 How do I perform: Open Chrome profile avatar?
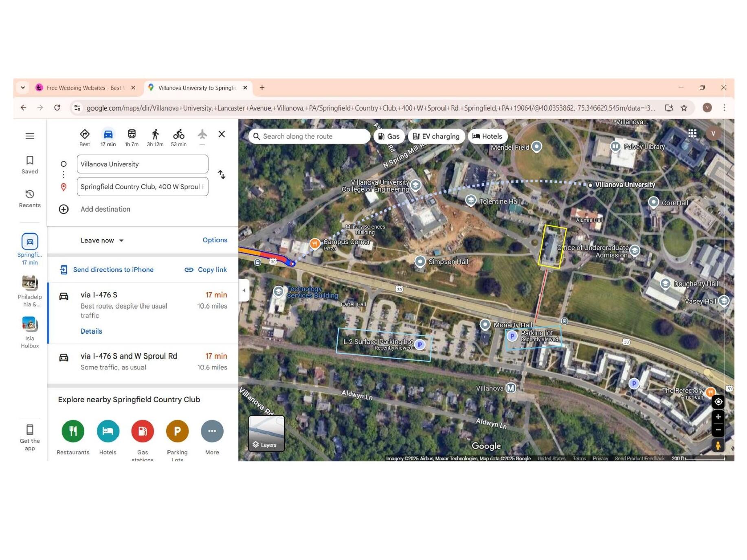[x=707, y=107]
